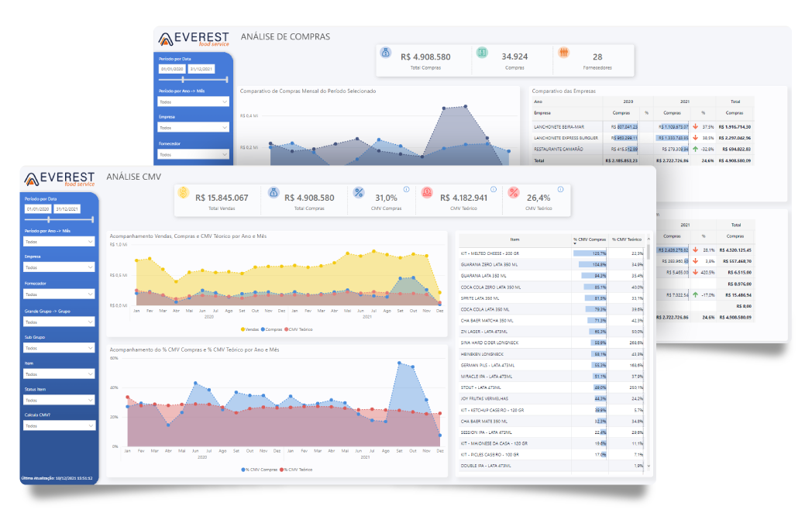This screenshot has height=520, width=812.
Task: Toggle the % CMV Compras legend item
Action: (x=260, y=470)
